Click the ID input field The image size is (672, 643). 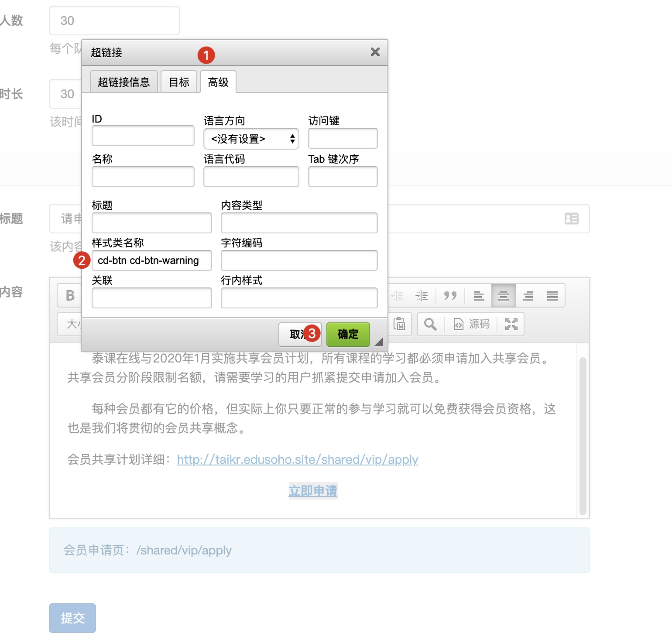pos(143,136)
